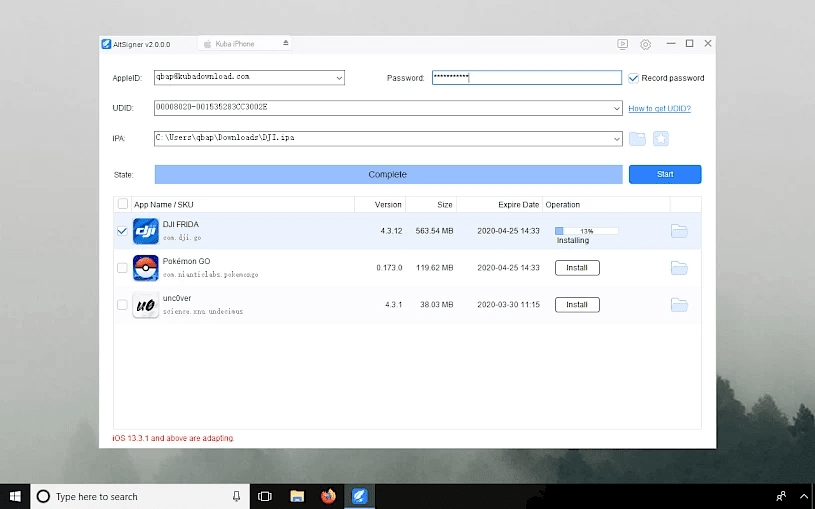Click the microphone in search box

[236, 497]
